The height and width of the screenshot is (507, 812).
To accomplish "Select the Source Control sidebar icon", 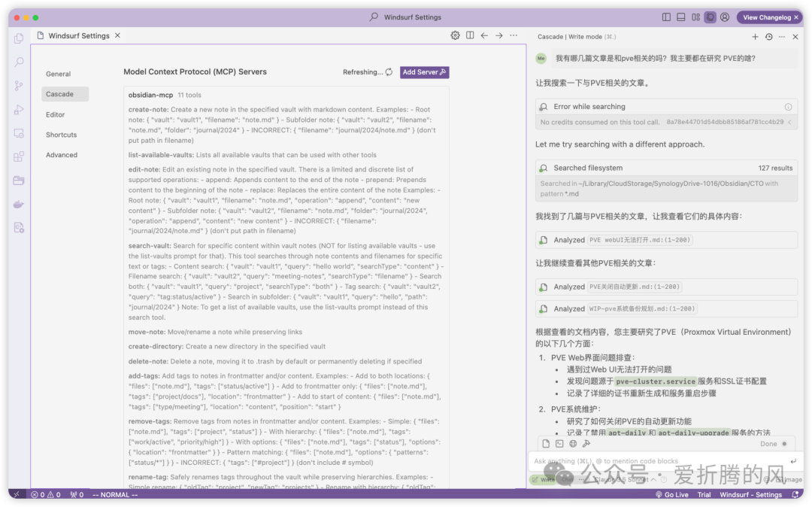I will click(19, 85).
